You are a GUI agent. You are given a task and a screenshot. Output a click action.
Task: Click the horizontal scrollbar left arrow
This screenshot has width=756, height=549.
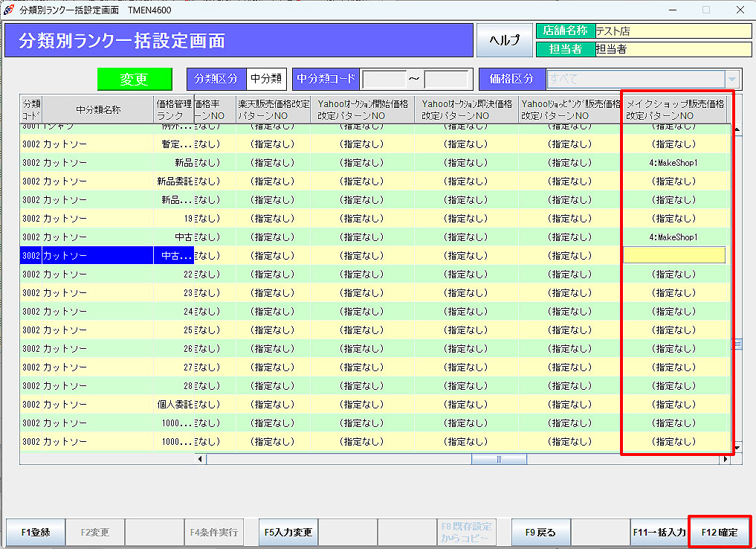[x=201, y=459]
